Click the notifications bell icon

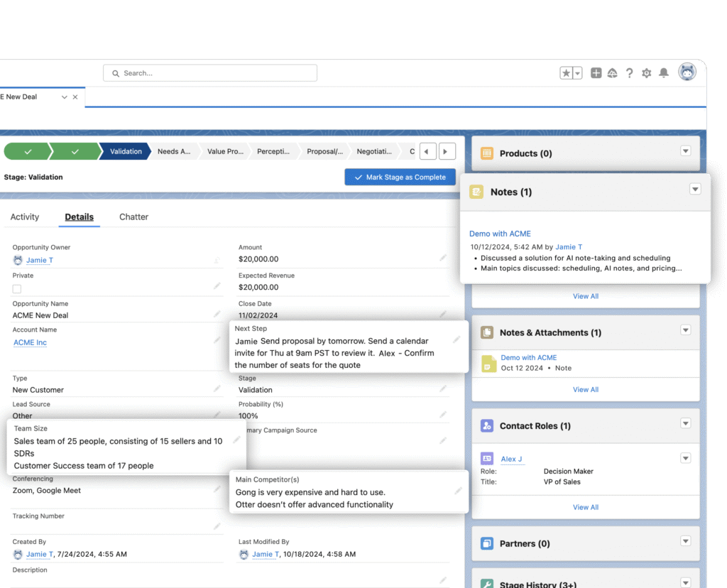pos(663,72)
